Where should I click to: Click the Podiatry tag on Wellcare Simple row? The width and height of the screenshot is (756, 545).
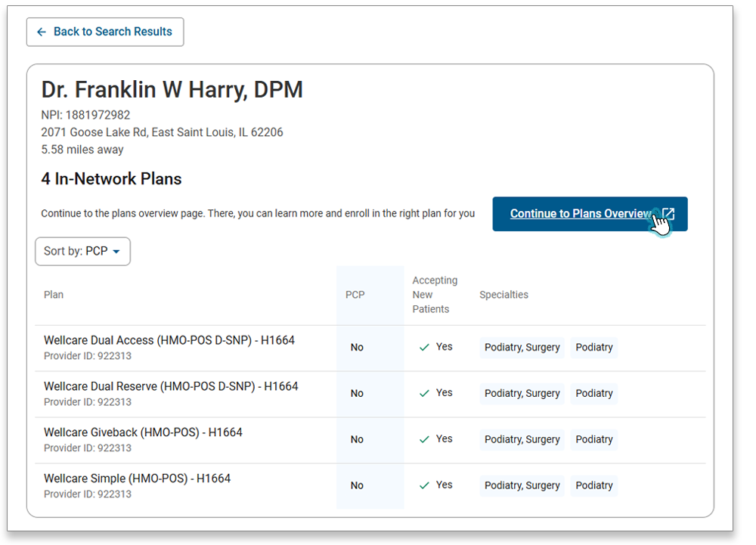pyautogui.click(x=594, y=485)
